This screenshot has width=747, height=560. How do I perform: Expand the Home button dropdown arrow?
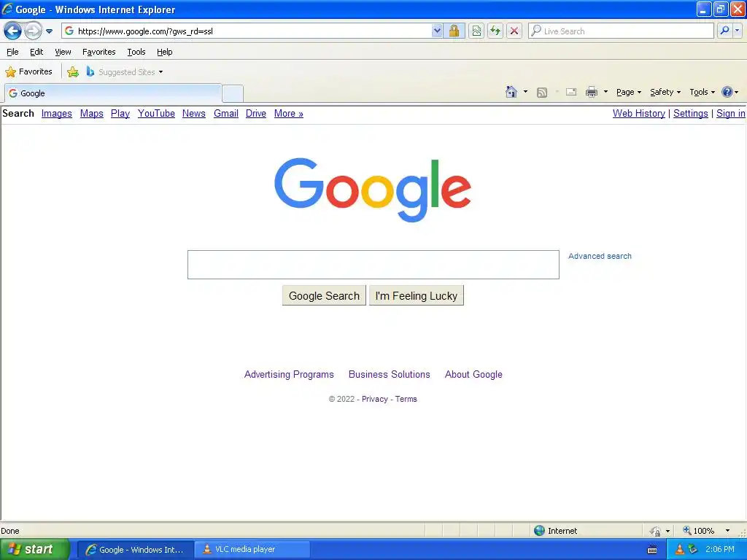(525, 92)
